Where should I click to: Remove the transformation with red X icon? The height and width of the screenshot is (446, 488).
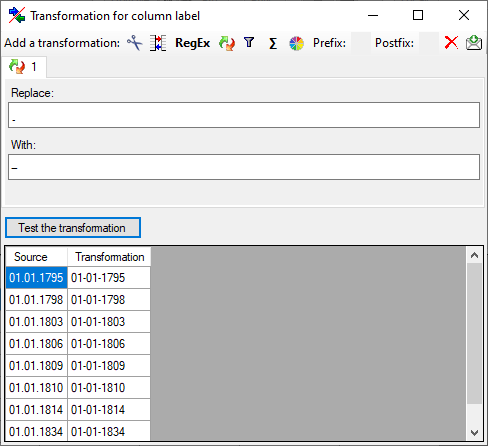(451, 43)
